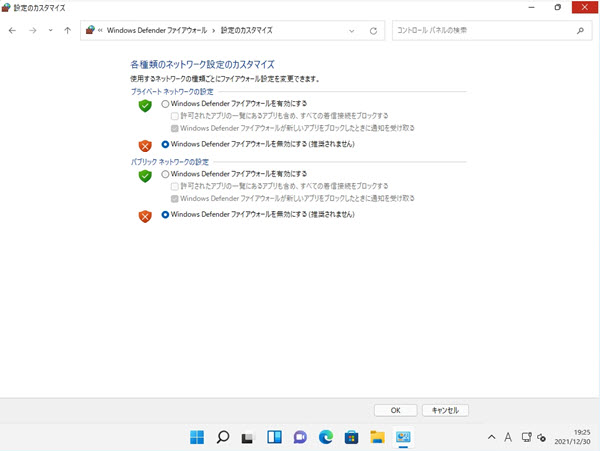
Task: Launch Teams Chat from taskbar
Action: pyautogui.click(x=300, y=437)
